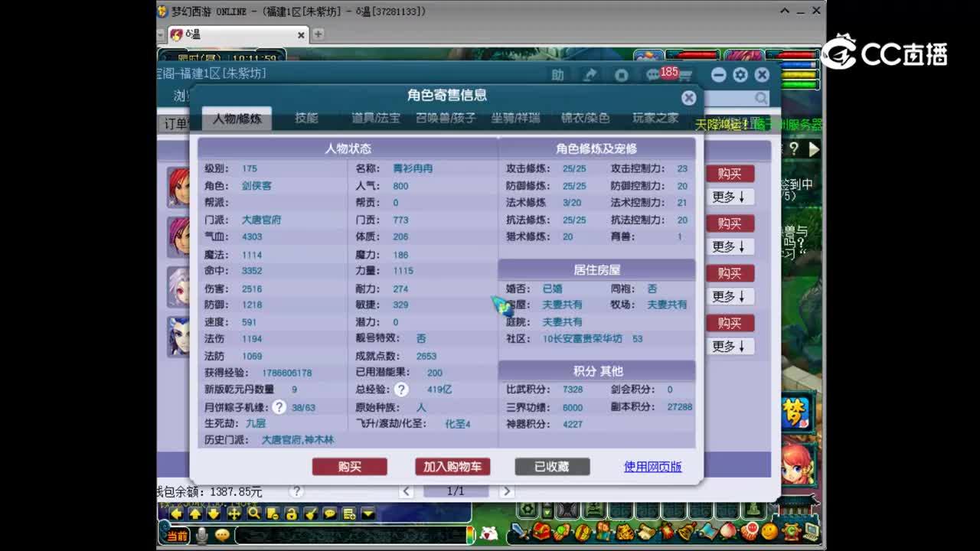Click the 当前 channel button
Screen dimensions: 980x551
(177, 535)
